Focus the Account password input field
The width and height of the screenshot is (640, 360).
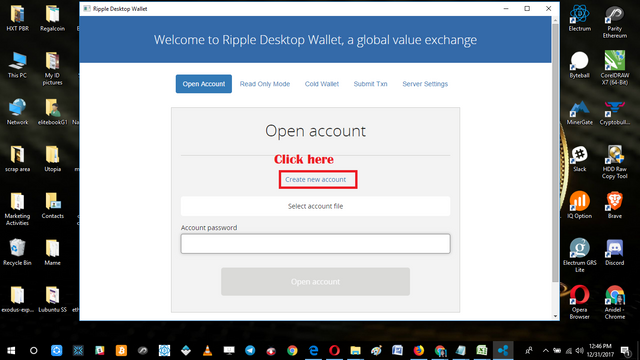click(x=316, y=244)
